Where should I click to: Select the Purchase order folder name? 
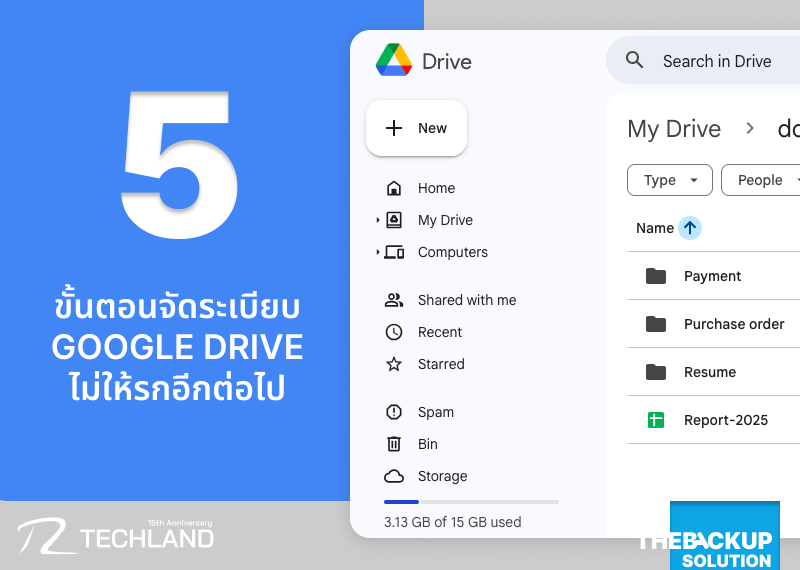click(734, 324)
